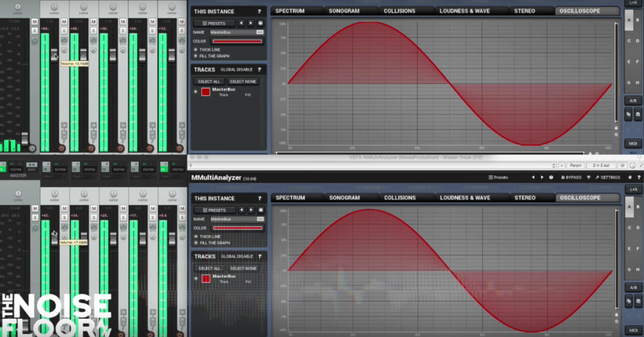644x337 pixels.
Task: Open the '2 in 2 out' pin menu
Action: pos(601,165)
